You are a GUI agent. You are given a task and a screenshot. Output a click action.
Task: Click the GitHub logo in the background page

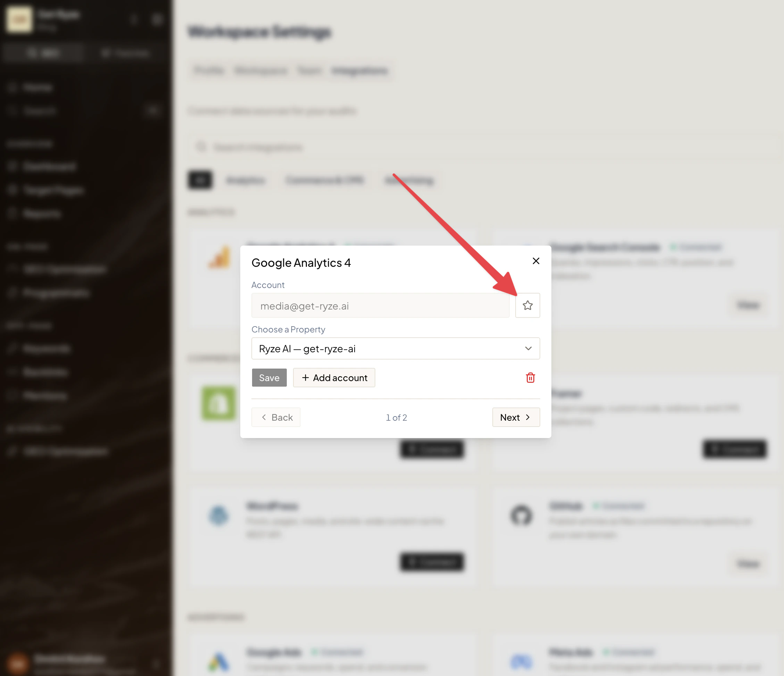tap(521, 515)
